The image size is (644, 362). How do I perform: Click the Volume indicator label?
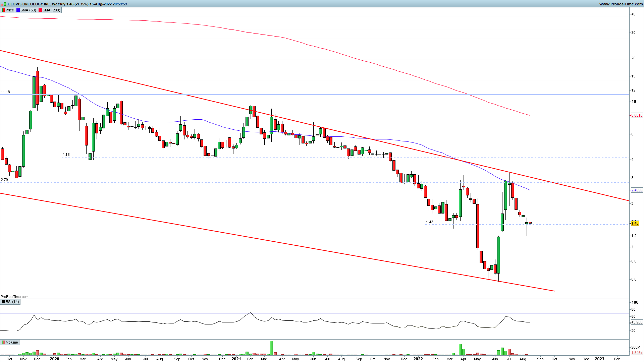point(12,342)
